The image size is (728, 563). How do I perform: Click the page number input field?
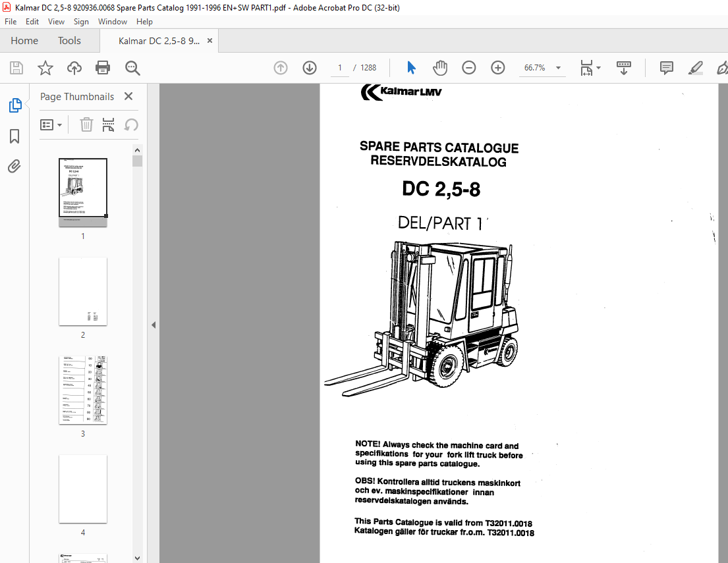(x=340, y=68)
